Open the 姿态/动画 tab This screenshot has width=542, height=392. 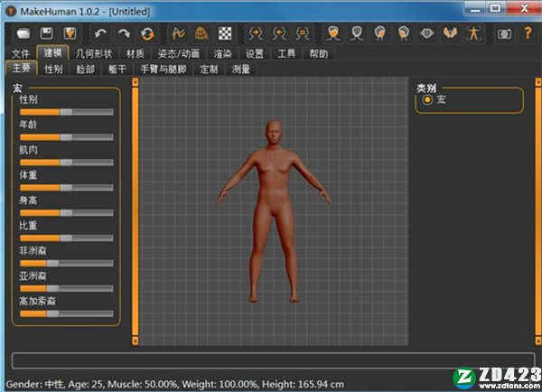click(x=179, y=53)
